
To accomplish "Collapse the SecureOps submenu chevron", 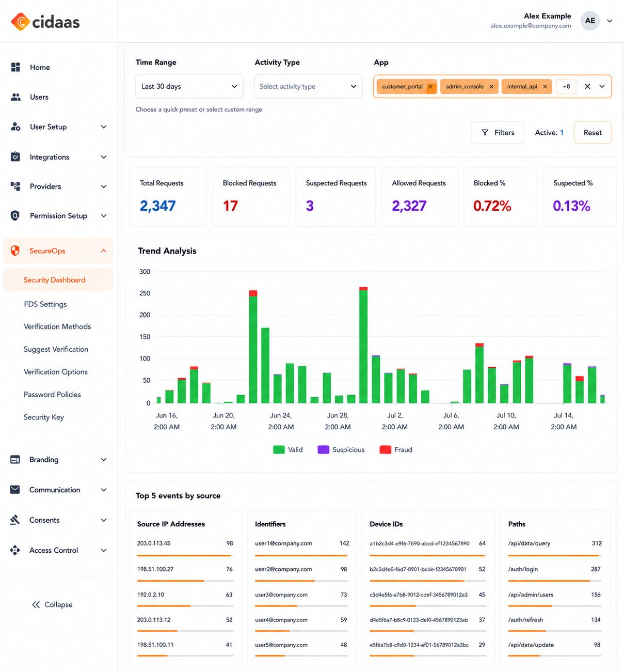I will (104, 251).
